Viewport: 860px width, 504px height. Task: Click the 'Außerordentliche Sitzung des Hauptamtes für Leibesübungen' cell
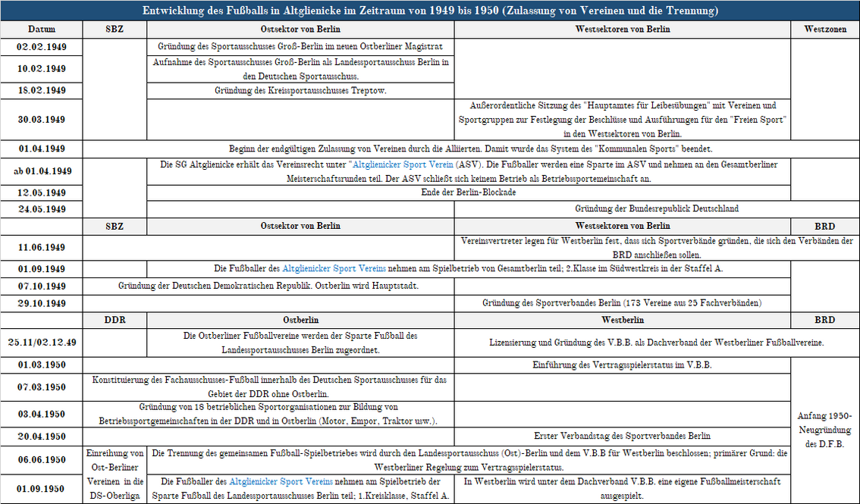tap(623, 120)
